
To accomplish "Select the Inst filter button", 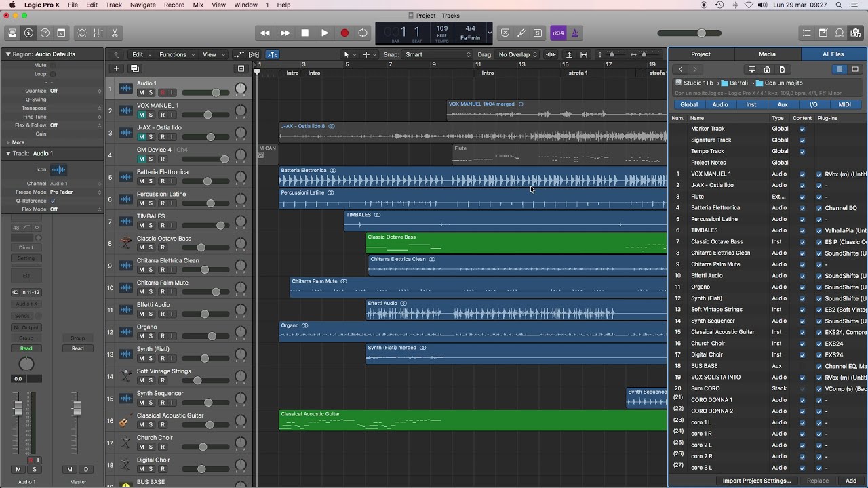I will coord(751,104).
